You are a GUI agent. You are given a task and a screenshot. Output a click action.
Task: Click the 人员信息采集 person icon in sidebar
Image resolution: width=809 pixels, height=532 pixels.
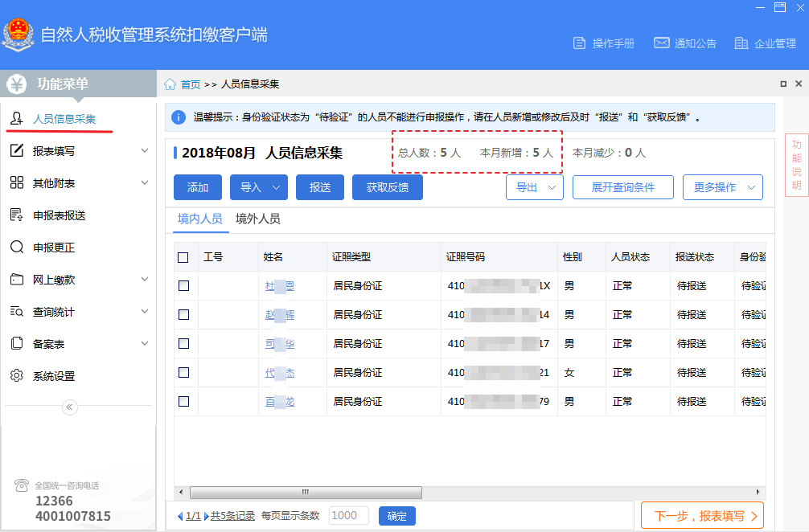click(x=17, y=119)
